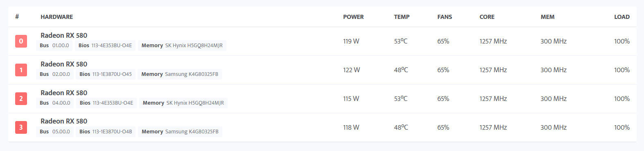
Task: Click the Memory SK Hynix tag for GPU 0
Action: 182,46
